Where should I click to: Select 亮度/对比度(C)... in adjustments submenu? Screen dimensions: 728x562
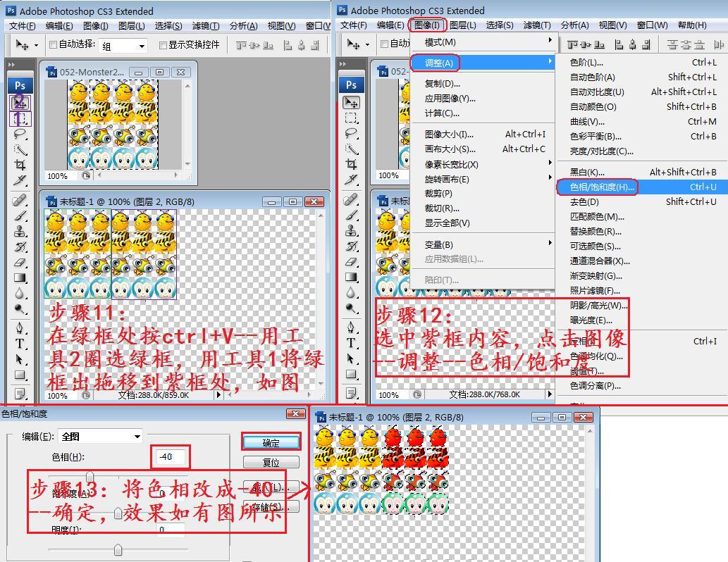[643, 151]
